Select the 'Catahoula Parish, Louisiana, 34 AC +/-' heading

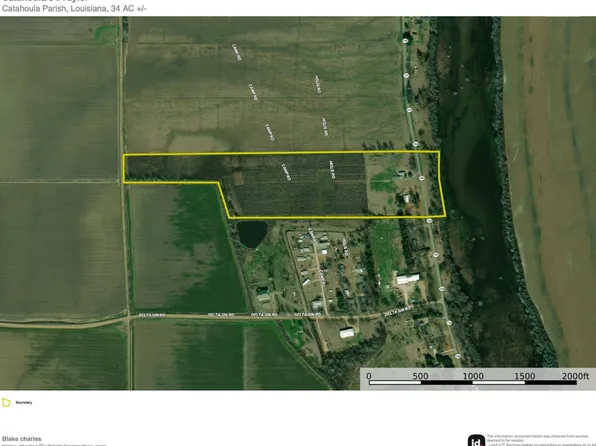point(74,8)
